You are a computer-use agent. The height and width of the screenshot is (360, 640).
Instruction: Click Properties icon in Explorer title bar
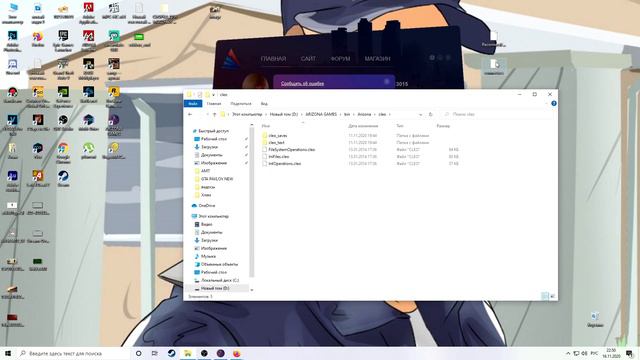(200, 94)
